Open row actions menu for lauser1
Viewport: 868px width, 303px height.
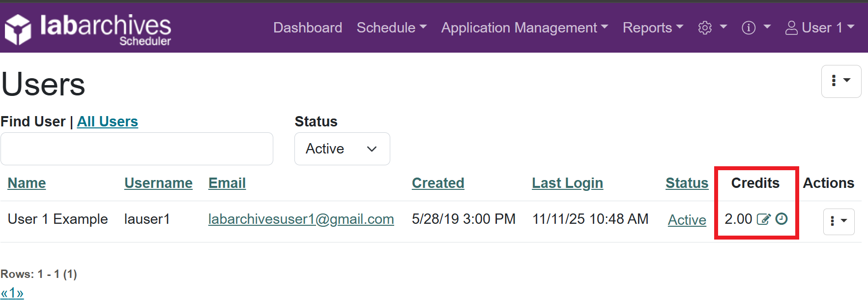839,221
